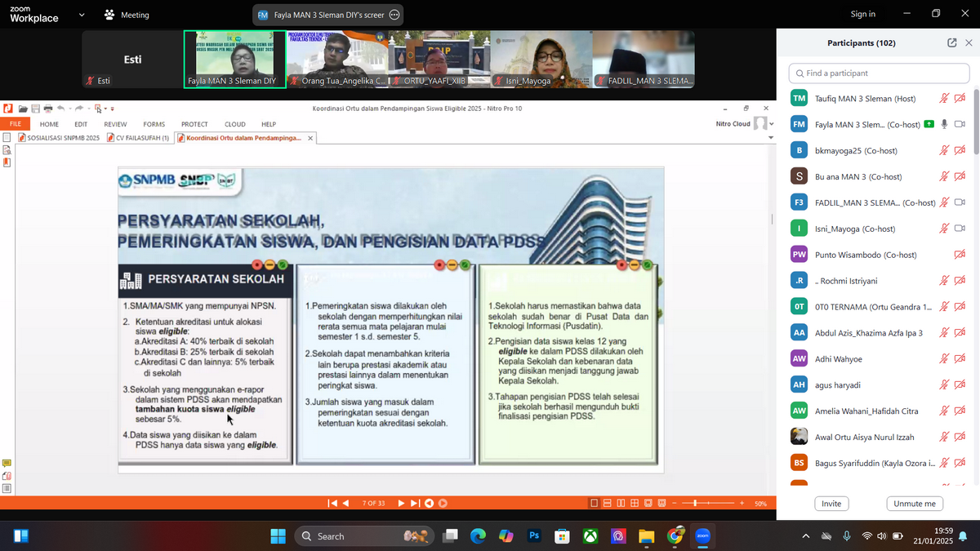Switch to SOSIALISASI SNPMB 2025 document tab
This screenshot has width=980, height=551.
59,138
